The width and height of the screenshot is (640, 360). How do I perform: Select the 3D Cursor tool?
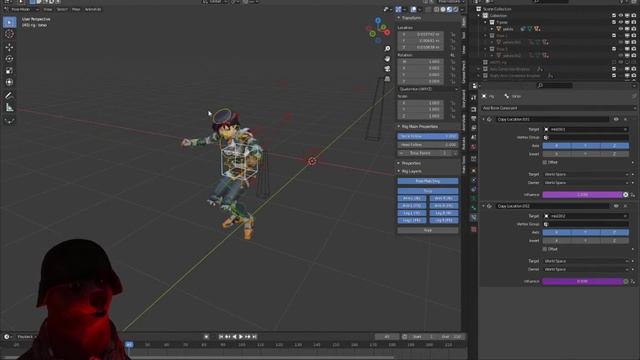(9, 34)
